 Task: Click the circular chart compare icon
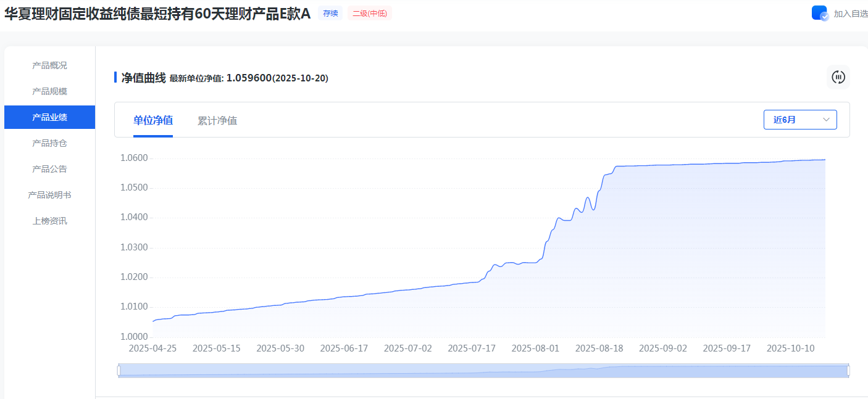pyautogui.click(x=838, y=77)
